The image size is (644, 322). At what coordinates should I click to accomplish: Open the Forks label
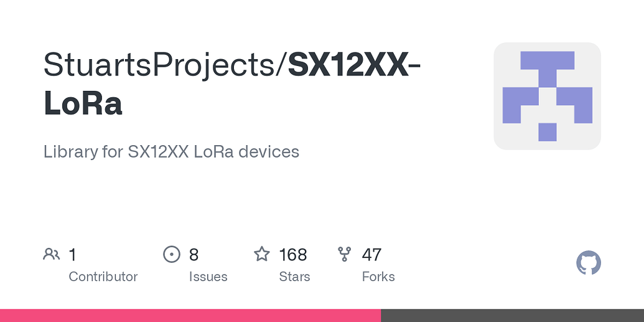[x=378, y=277]
